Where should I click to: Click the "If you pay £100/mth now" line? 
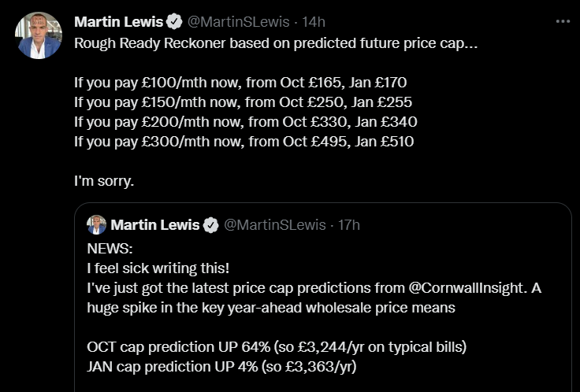click(x=240, y=81)
